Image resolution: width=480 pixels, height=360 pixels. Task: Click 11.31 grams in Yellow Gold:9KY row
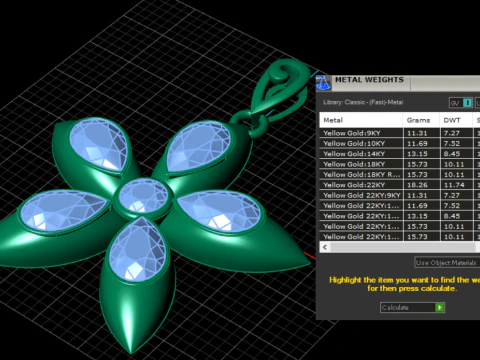(421, 133)
